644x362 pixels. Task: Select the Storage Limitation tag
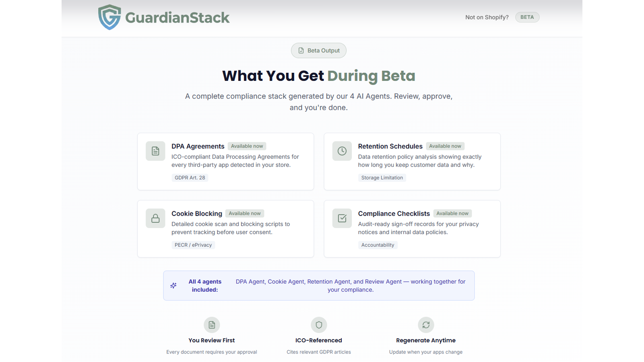click(x=382, y=178)
